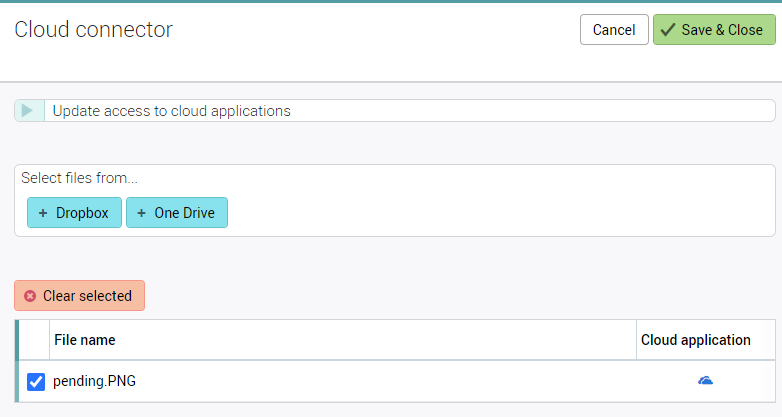This screenshot has width=782, height=417.
Task: Expand Update access to cloud applications section
Action: [171, 111]
